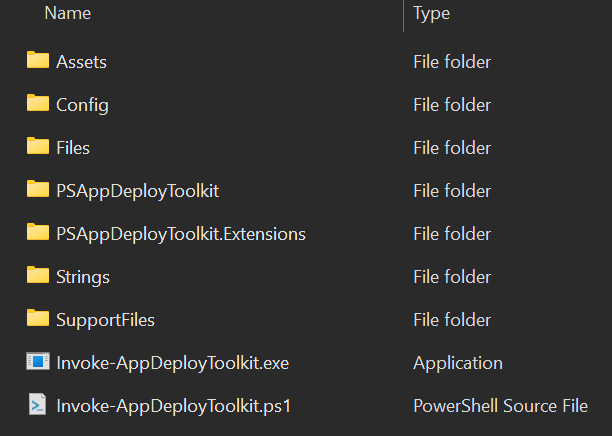Click the PowerShell Source File type text
Image resolution: width=612 pixels, height=436 pixels.
(x=500, y=406)
